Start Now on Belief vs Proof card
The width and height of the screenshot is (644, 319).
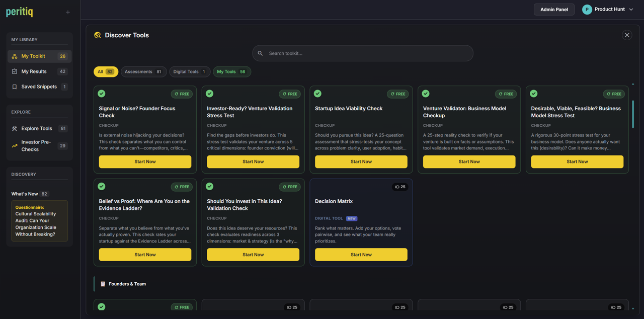point(145,255)
